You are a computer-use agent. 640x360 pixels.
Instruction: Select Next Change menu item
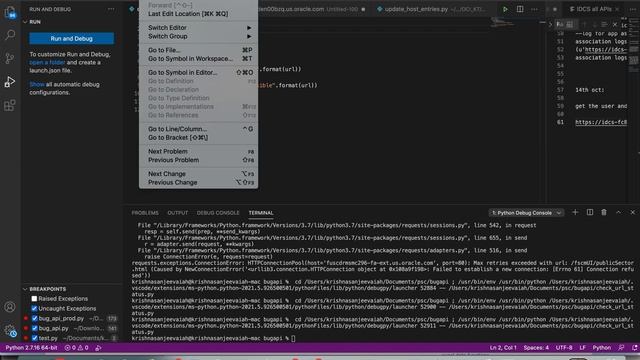coord(198,174)
